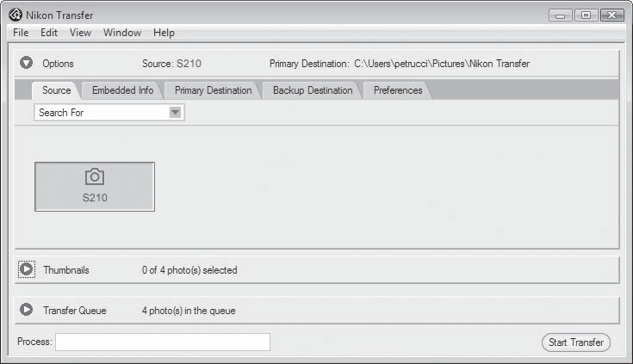This screenshot has width=633, height=364.
Task: Expand the Transfer Queue panel arrow
Action: tap(26, 310)
